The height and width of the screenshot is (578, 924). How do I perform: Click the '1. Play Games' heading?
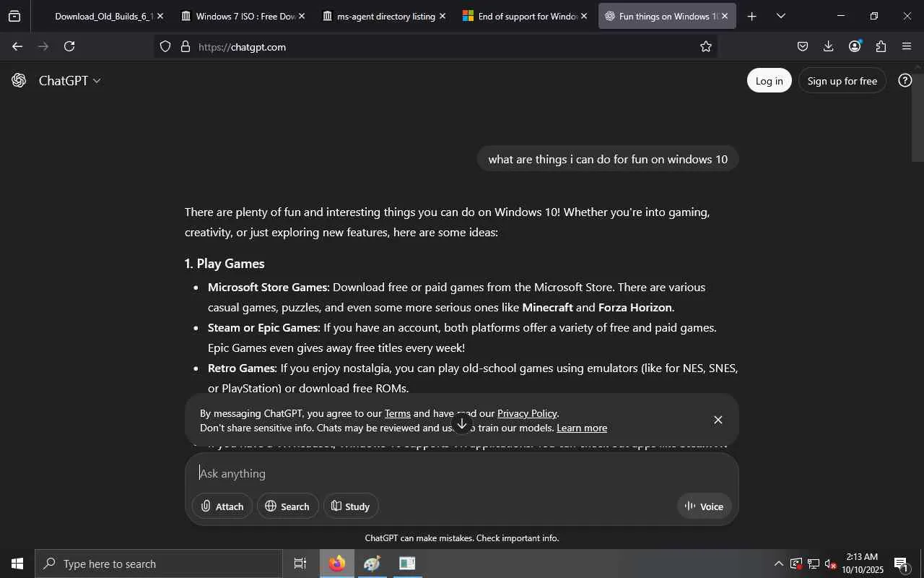(225, 264)
